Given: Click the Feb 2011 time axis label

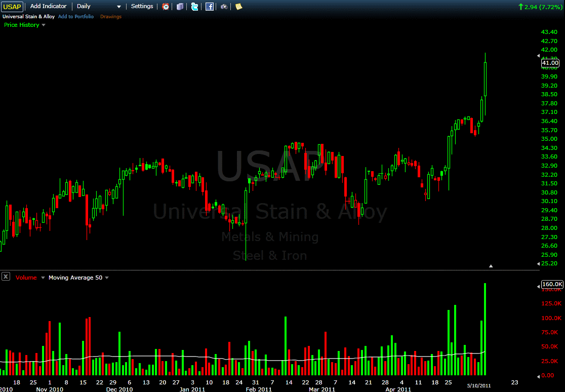Looking at the screenshot, I should pyautogui.click(x=259, y=389).
